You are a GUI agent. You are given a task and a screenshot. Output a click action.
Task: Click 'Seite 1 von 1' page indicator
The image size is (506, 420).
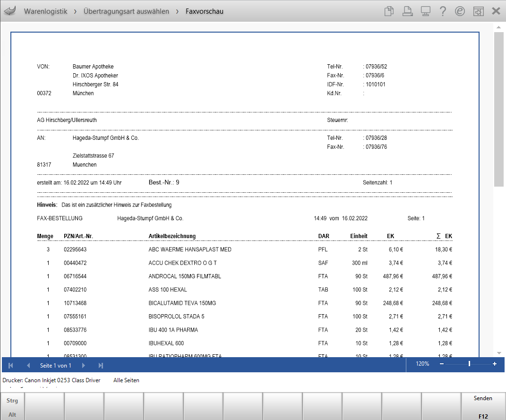(x=55, y=366)
